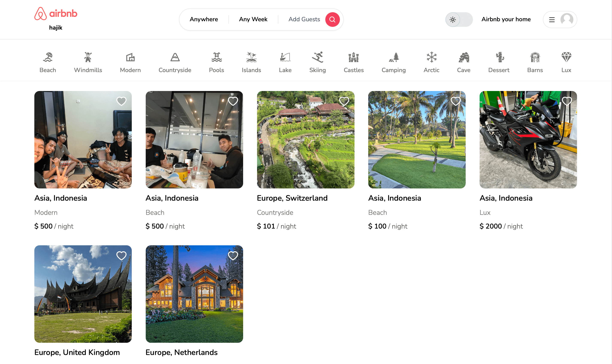Favorite the Netherlands listing
This screenshot has height=364, width=612.
[233, 256]
